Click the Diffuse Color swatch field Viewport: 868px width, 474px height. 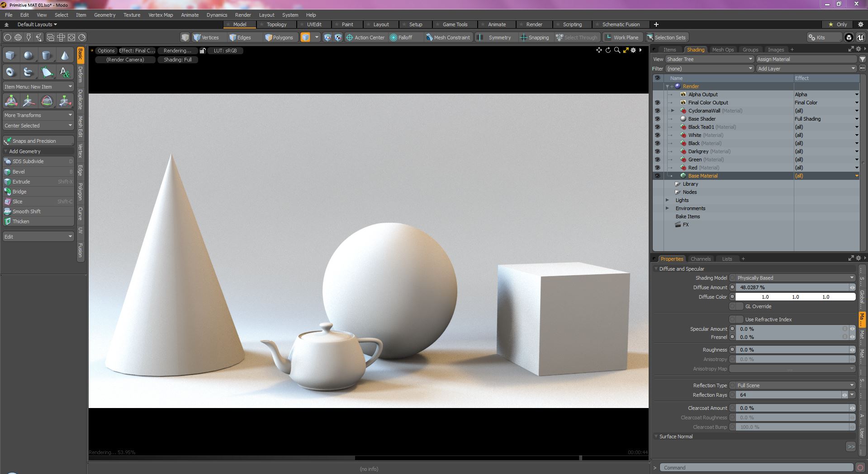pyautogui.click(x=795, y=297)
